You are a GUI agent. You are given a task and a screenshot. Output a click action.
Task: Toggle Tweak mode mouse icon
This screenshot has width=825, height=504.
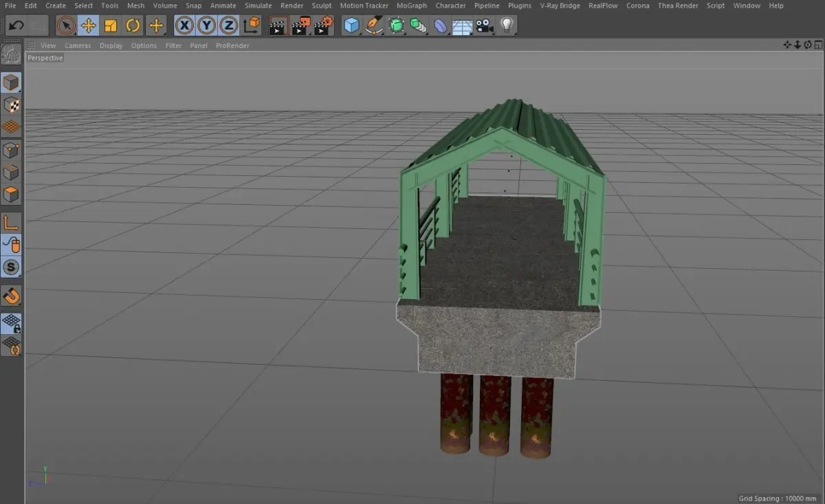pyautogui.click(x=11, y=245)
